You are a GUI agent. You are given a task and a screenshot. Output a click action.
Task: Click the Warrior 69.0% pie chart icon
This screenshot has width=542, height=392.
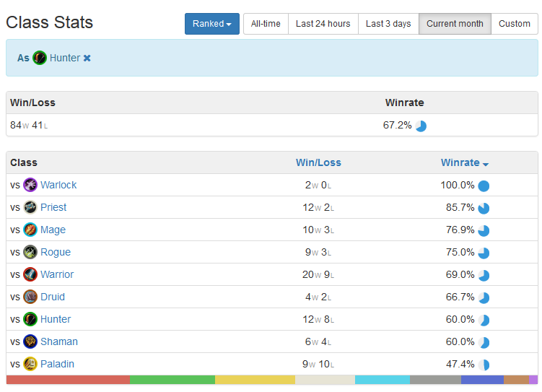click(484, 276)
